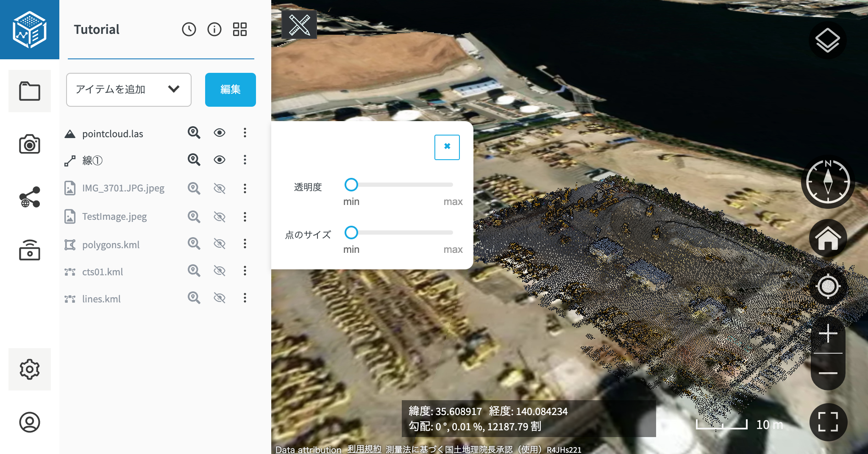Hide the pointcloud.las layer
Image resolution: width=868 pixels, height=454 pixels.
(x=219, y=133)
